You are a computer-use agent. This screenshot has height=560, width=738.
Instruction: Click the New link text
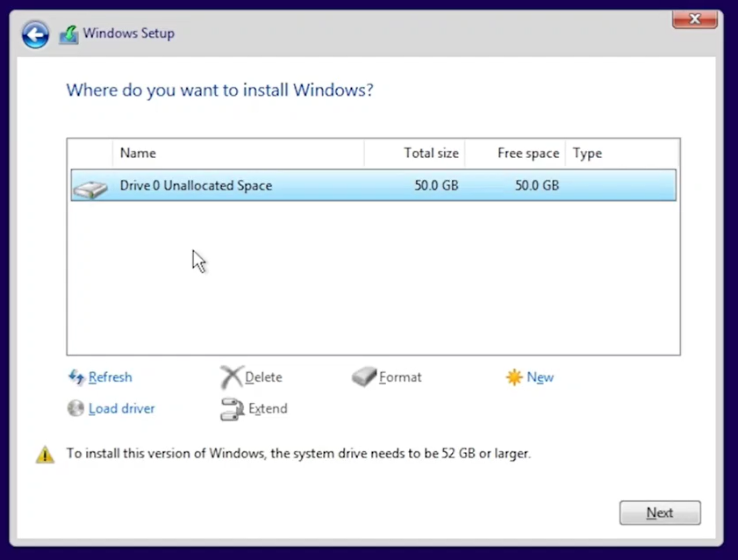pos(541,377)
